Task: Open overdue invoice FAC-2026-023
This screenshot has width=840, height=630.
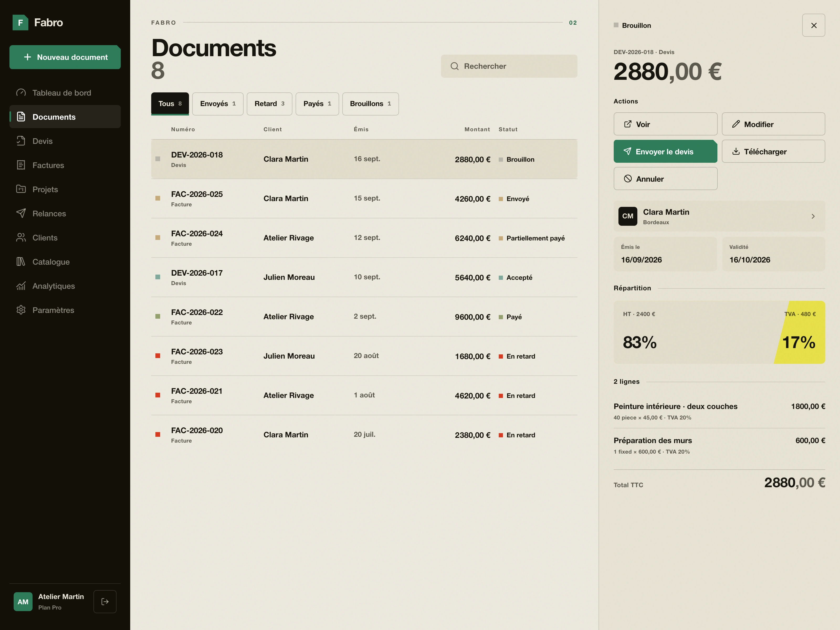Action: pos(364,356)
